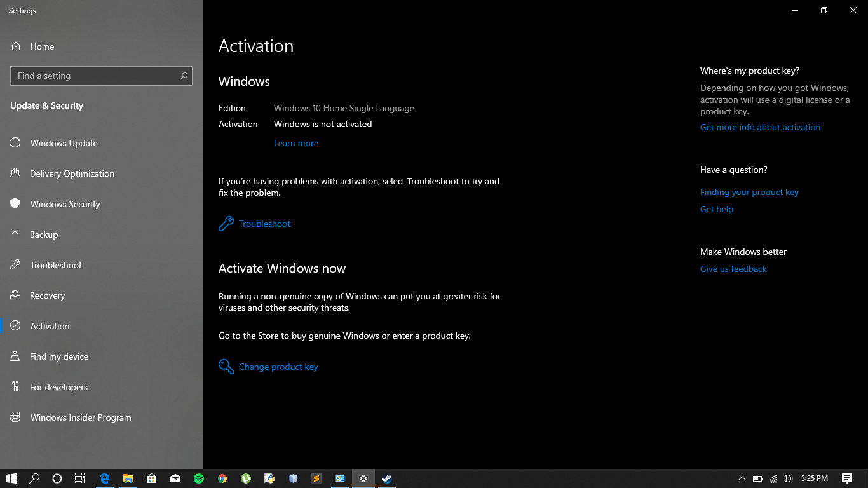The height and width of the screenshot is (488, 868).
Task: Open File Explorer from taskbar
Action: [x=128, y=478]
